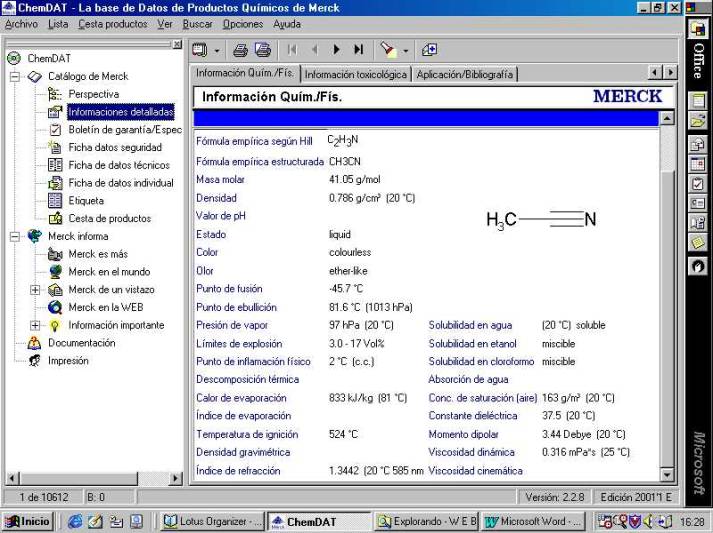
Task: Open dropdown arrow beside the first toolbar icon
Action: 217,50
